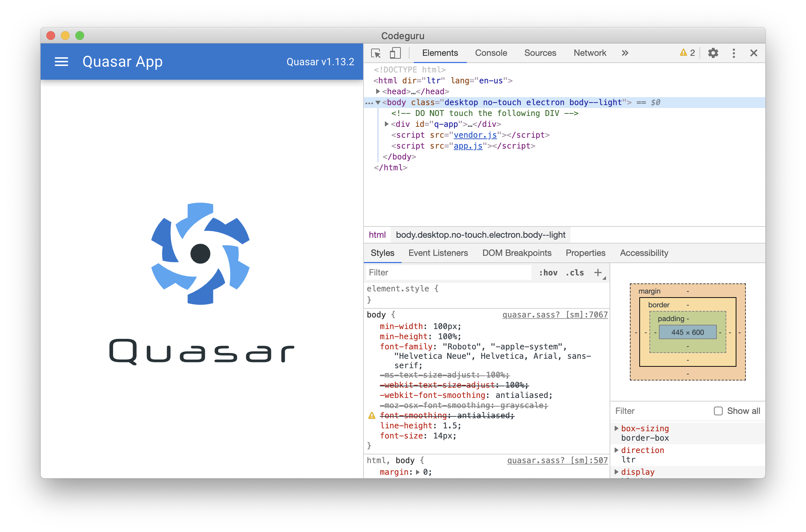This screenshot has height=532, width=806.
Task: Open the DevTools three-dot customize menu
Action: [734, 53]
